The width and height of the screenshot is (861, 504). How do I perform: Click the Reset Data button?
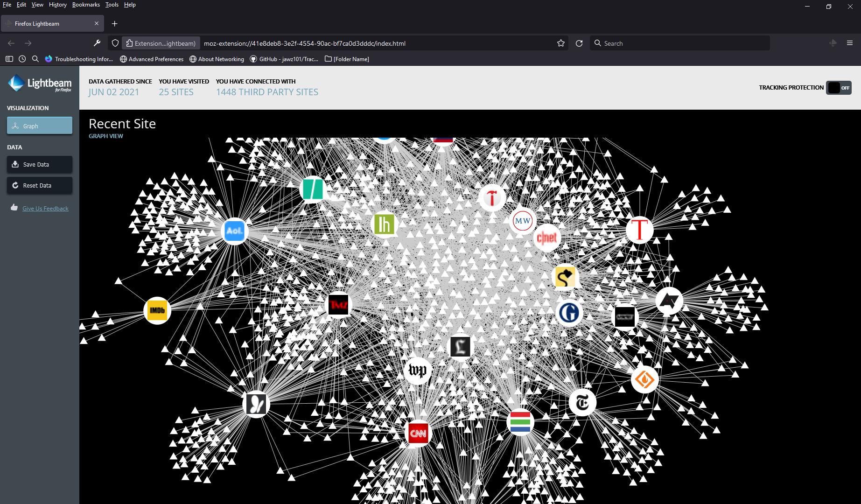(x=40, y=185)
